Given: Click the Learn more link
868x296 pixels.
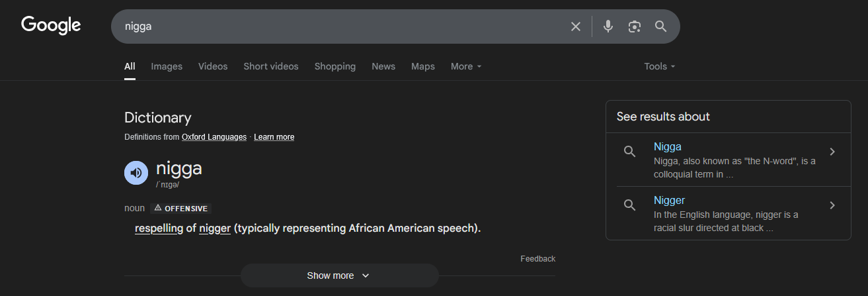Looking at the screenshot, I should (274, 137).
